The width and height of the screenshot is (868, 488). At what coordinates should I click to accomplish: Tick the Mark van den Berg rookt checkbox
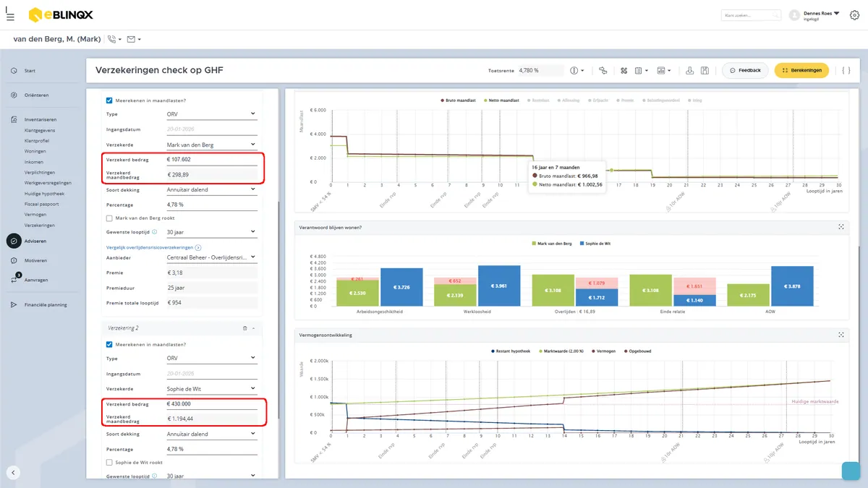[x=109, y=218]
